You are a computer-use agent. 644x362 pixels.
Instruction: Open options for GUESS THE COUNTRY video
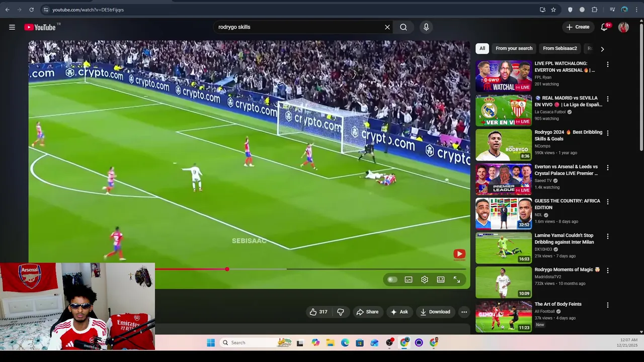(x=607, y=202)
